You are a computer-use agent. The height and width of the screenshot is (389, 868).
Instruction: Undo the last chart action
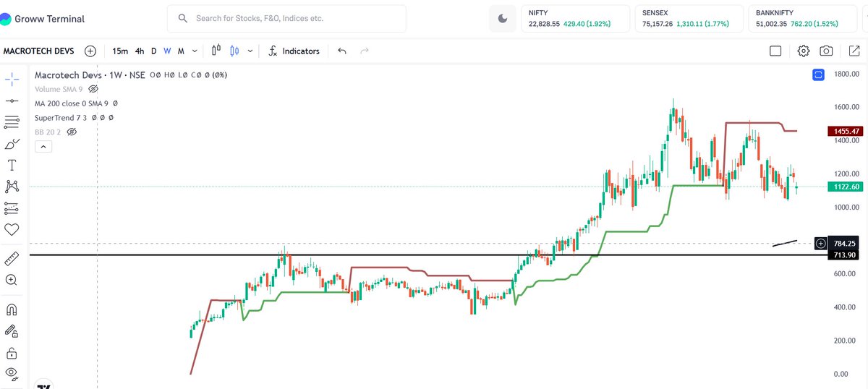(342, 51)
